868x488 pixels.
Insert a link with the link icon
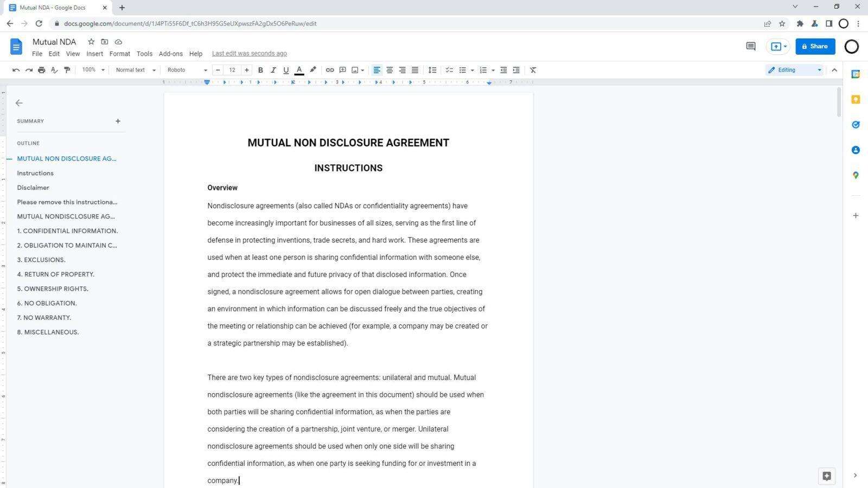pyautogui.click(x=330, y=69)
